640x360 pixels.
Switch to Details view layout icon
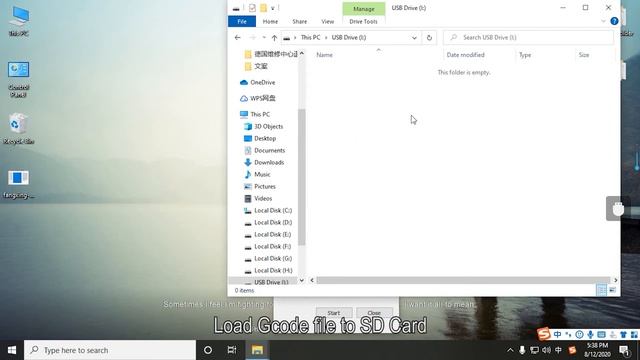pyautogui.click(x=602, y=290)
